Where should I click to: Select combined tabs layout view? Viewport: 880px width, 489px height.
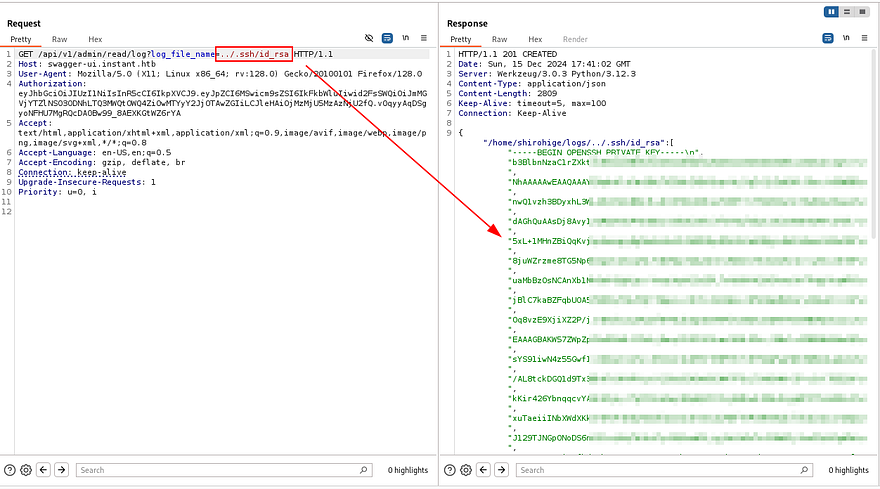coord(863,12)
